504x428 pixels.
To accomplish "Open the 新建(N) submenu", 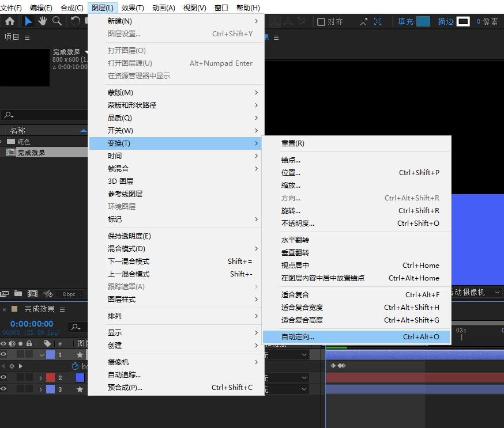I will click(x=176, y=21).
